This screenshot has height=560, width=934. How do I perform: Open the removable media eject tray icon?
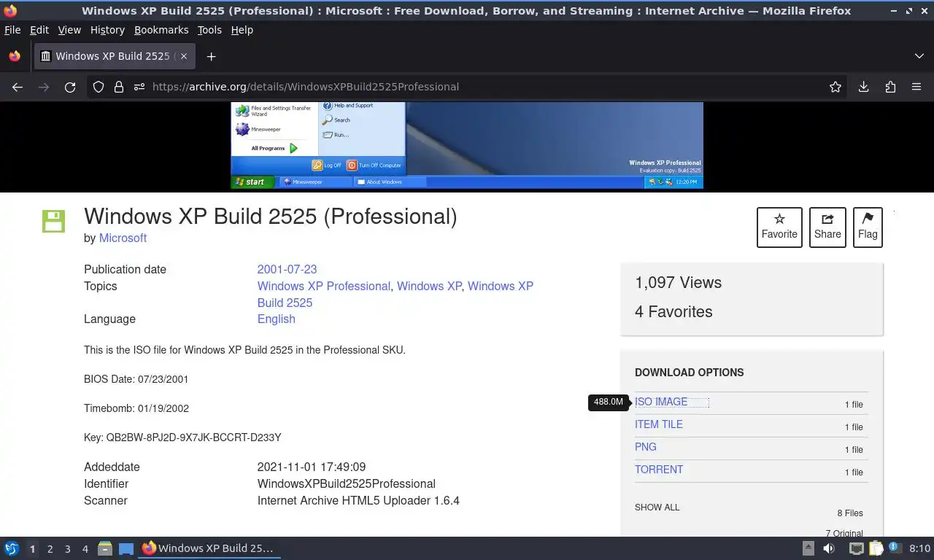pos(808,548)
